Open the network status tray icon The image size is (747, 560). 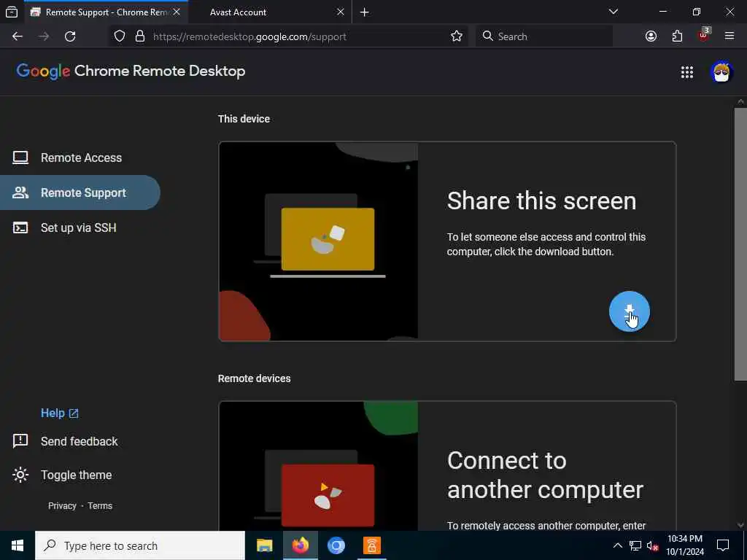pos(635,545)
